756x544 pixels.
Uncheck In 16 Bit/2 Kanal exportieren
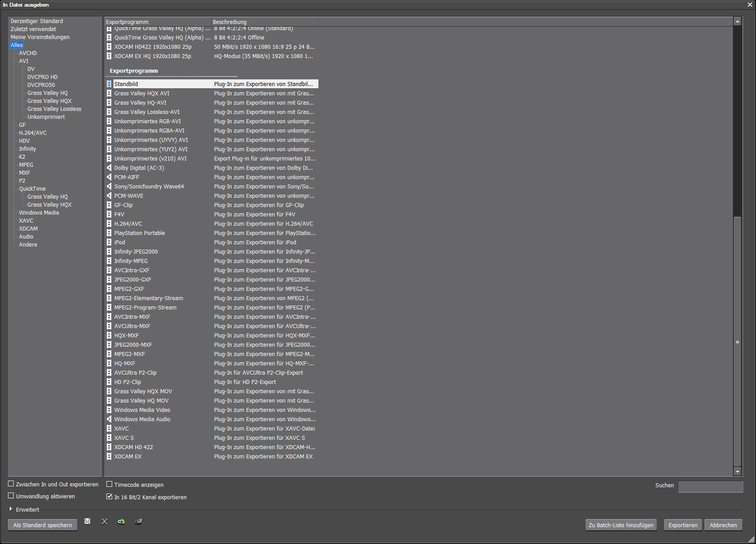pyautogui.click(x=110, y=497)
